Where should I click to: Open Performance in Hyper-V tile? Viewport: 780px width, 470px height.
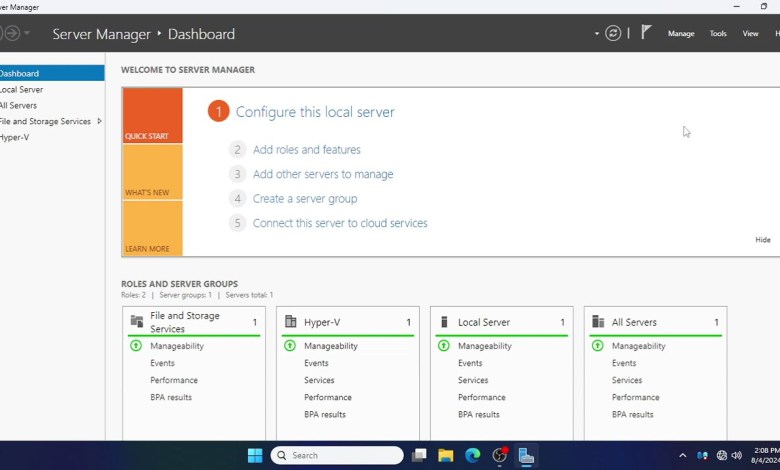point(328,397)
